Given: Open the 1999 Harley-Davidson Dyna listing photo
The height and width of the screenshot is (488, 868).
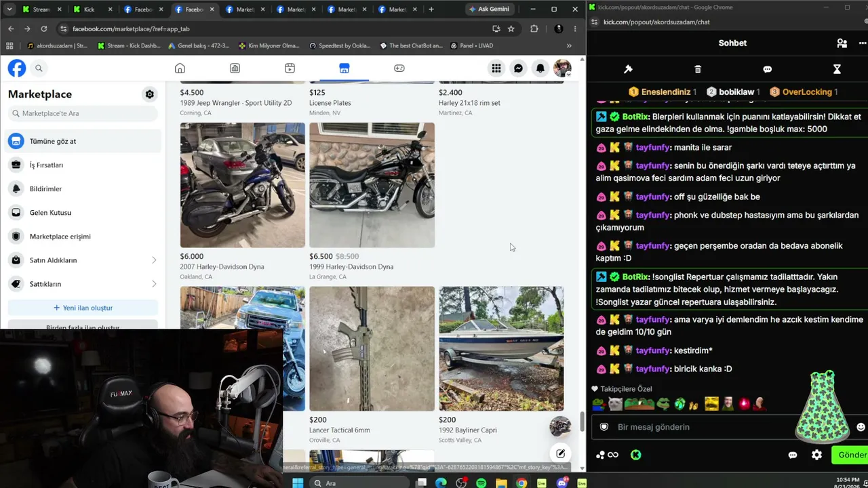Looking at the screenshot, I should tap(372, 185).
